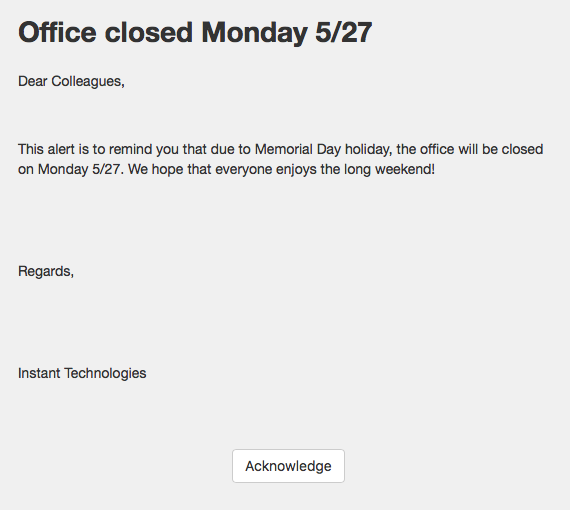
Task: Click 'Monday 5/27' in the body paragraph
Action: 79,169
